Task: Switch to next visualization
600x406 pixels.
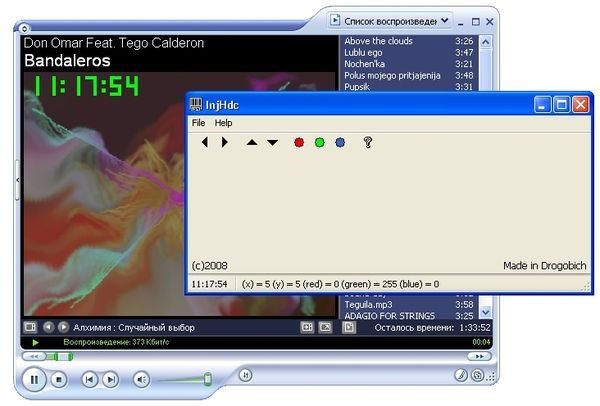Action: [x=63, y=327]
